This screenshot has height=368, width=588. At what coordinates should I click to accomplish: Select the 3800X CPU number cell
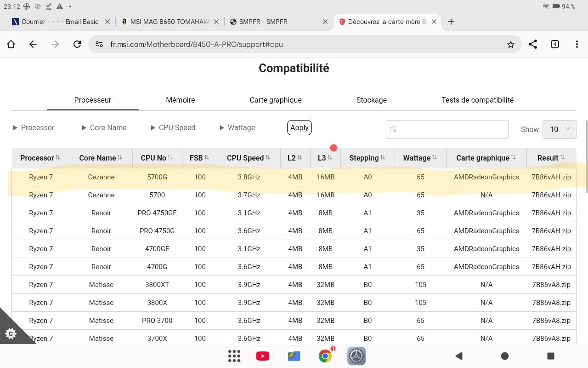click(x=157, y=303)
